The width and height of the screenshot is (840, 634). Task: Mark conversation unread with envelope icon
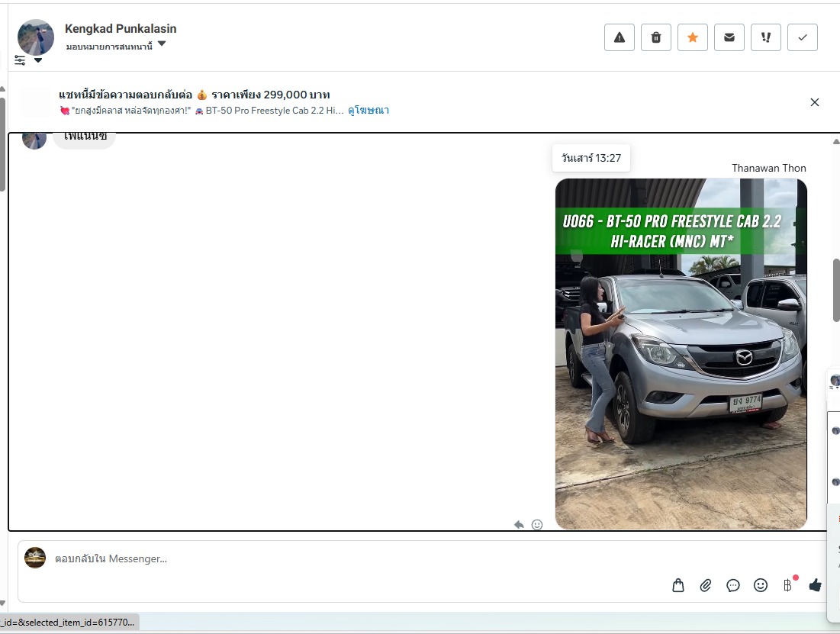tap(729, 37)
